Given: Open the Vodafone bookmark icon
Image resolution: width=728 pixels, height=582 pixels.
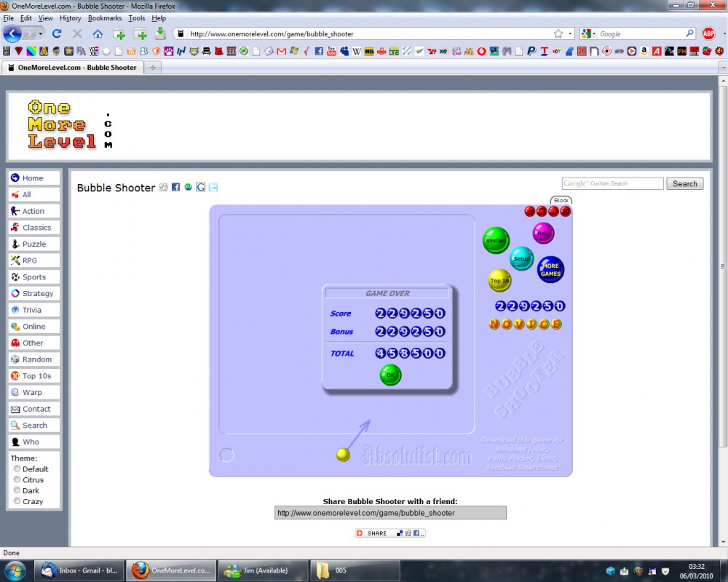Looking at the screenshot, I should (x=481, y=51).
